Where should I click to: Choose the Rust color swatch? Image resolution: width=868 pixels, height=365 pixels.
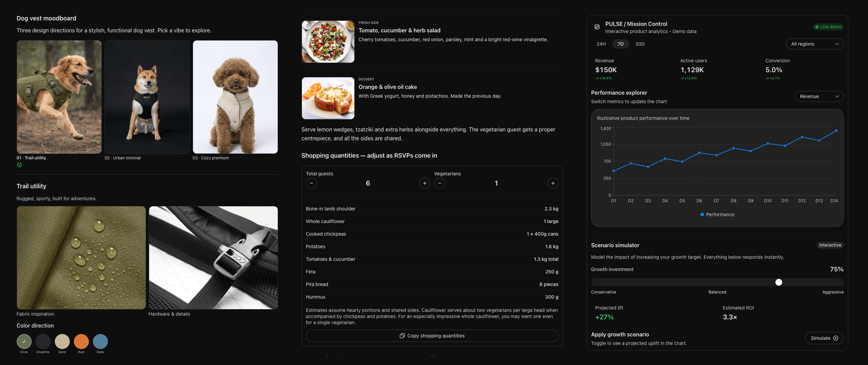coord(81,342)
